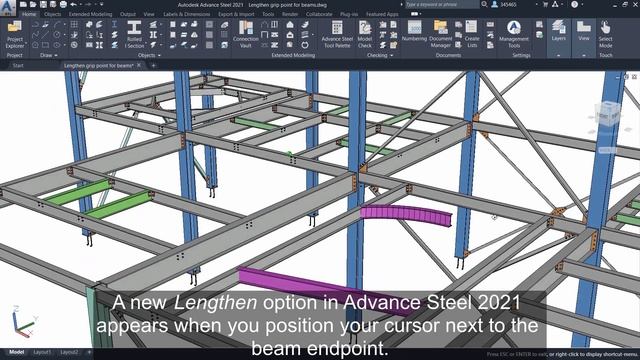Open the Connection Vault
The image size is (640, 360).
[x=245, y=35]
